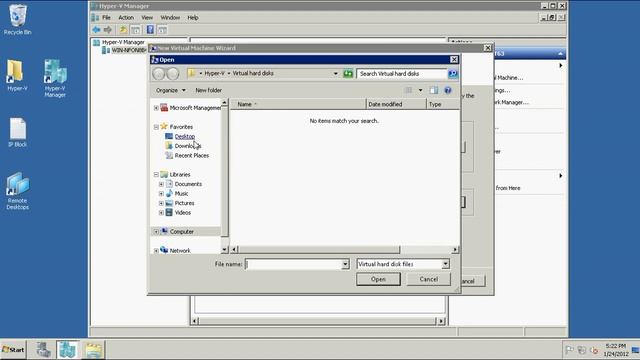Click the Change your view icon
640x360 pixels.
coord(409,90)
